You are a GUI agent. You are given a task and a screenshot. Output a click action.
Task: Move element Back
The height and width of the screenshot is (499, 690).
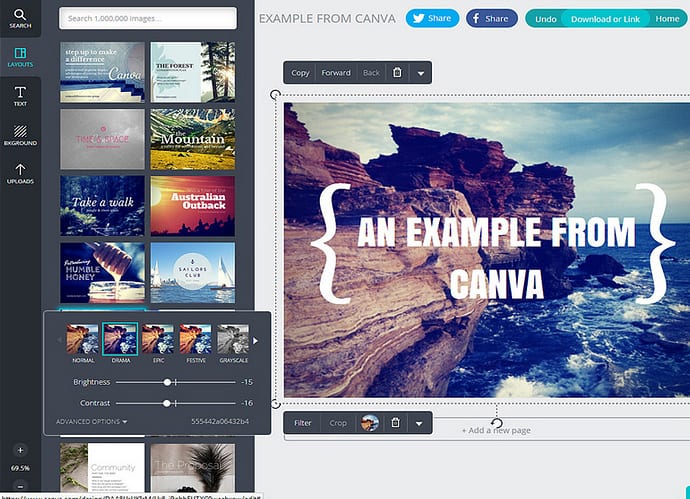[x=371, y=73]
